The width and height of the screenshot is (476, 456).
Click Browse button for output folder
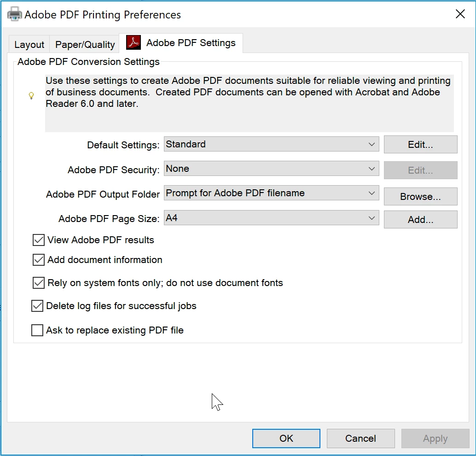420,197
